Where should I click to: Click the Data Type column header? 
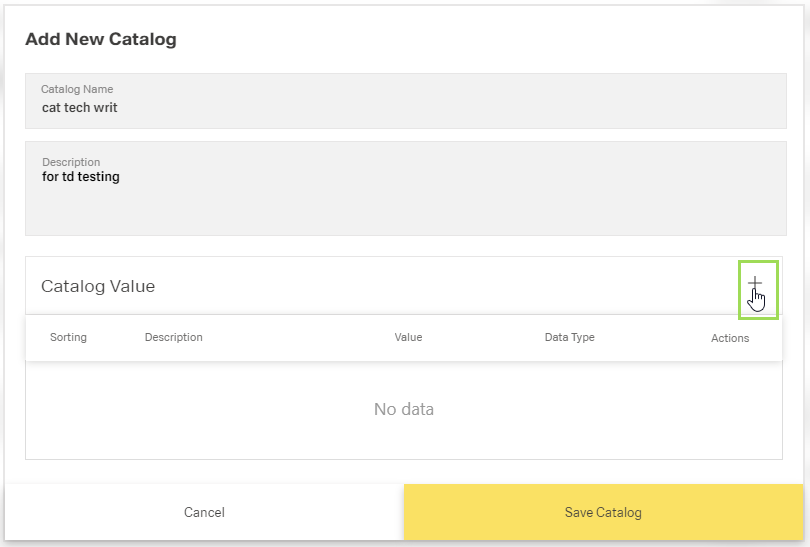coord(569,337)
